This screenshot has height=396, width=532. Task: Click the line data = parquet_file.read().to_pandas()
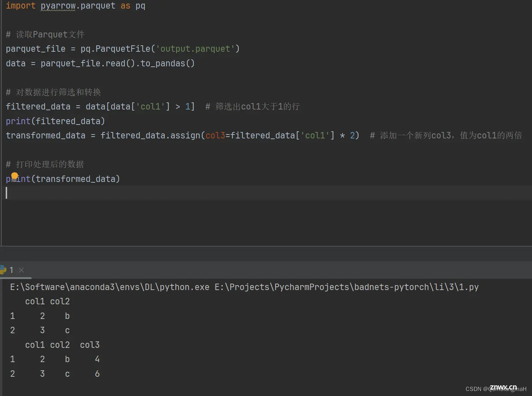click(x=100, y=64)
